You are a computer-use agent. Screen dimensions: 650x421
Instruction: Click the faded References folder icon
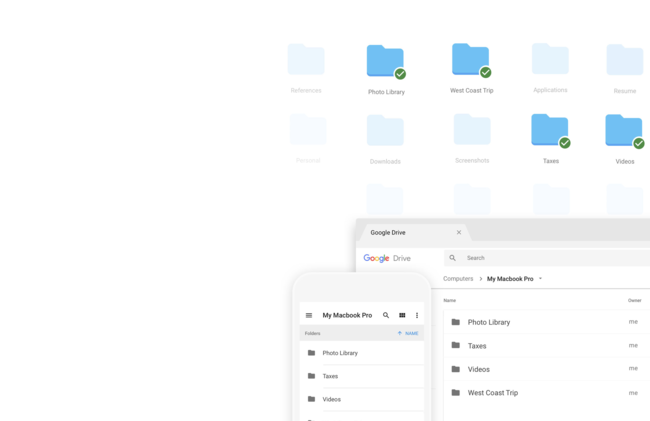306,59
